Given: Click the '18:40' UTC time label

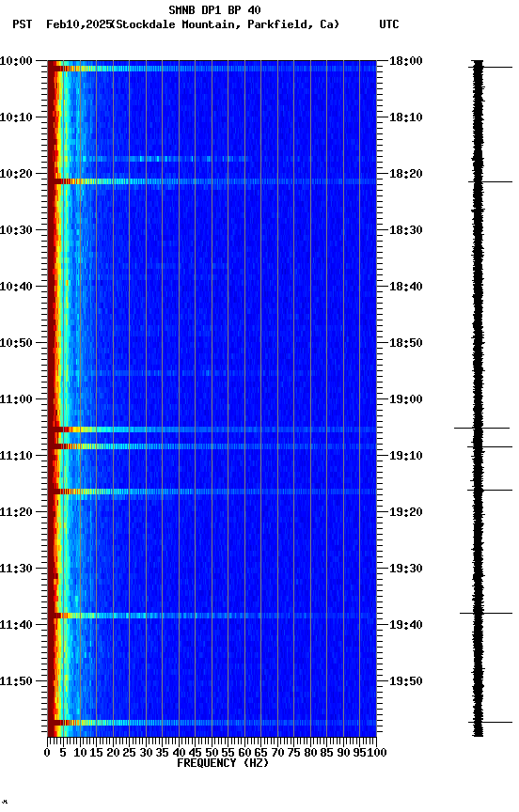Looking at the screenshot, I should (406, 287).
